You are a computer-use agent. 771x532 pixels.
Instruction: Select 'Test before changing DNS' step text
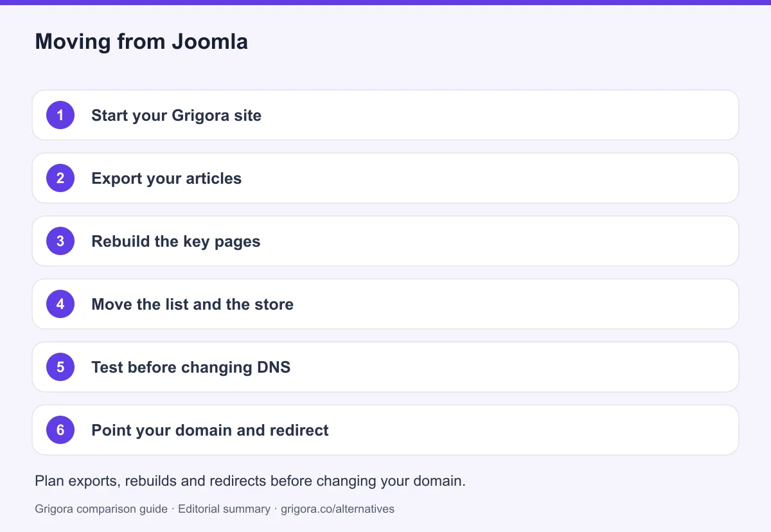[x=191, y=368]
